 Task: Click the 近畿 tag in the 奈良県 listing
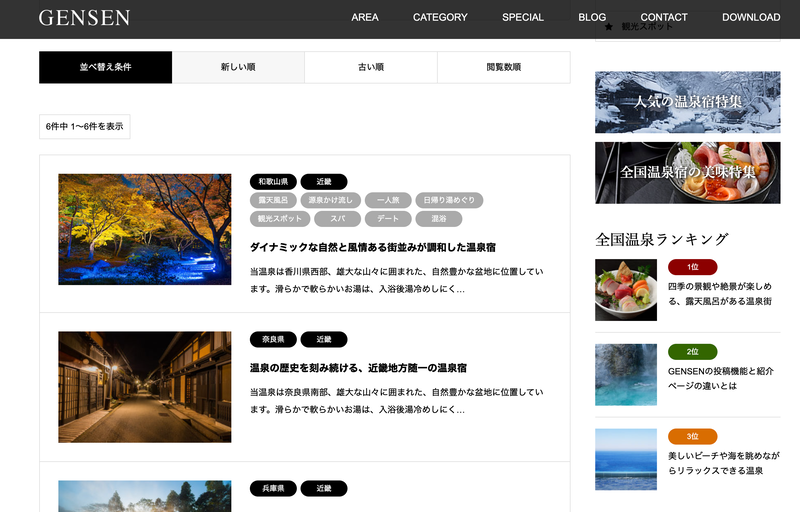[324, 339]
